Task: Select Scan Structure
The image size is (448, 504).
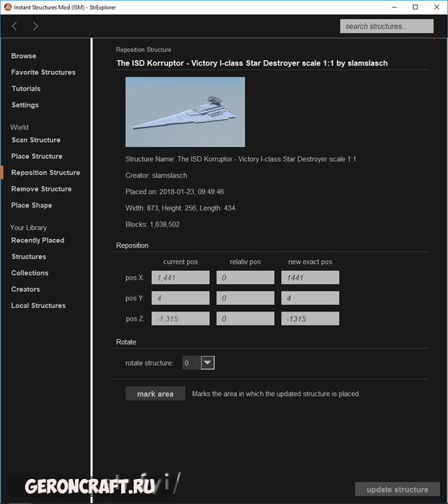Action: tap(36, 140)
